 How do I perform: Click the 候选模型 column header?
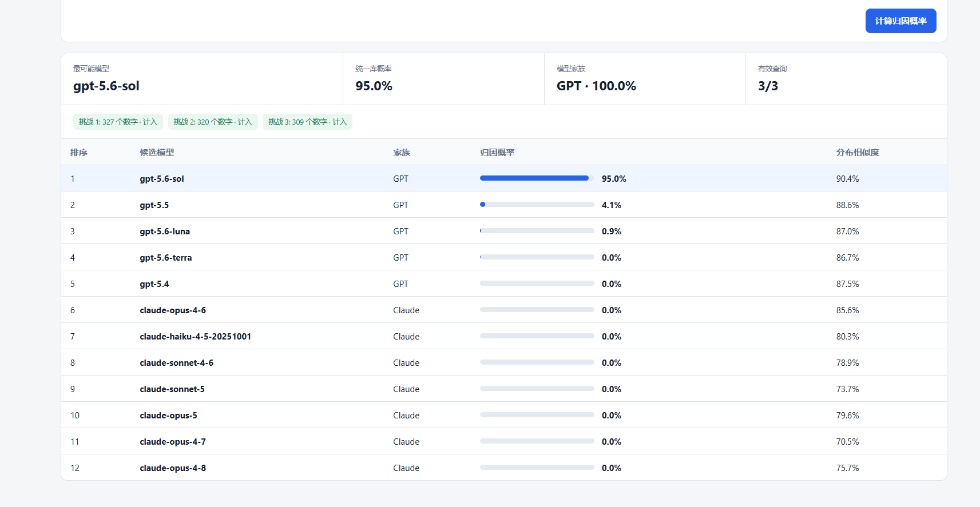(x=157, y=153)
